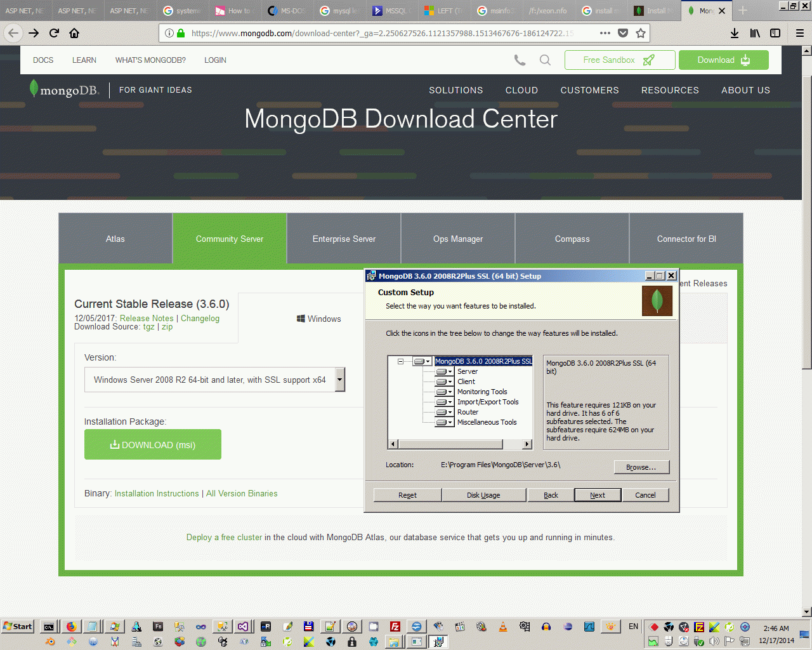The width and height of the screenshot is (812, 650).
Task: Open a new browser tab
Action: pyautogui.click(x=743, y=10)
